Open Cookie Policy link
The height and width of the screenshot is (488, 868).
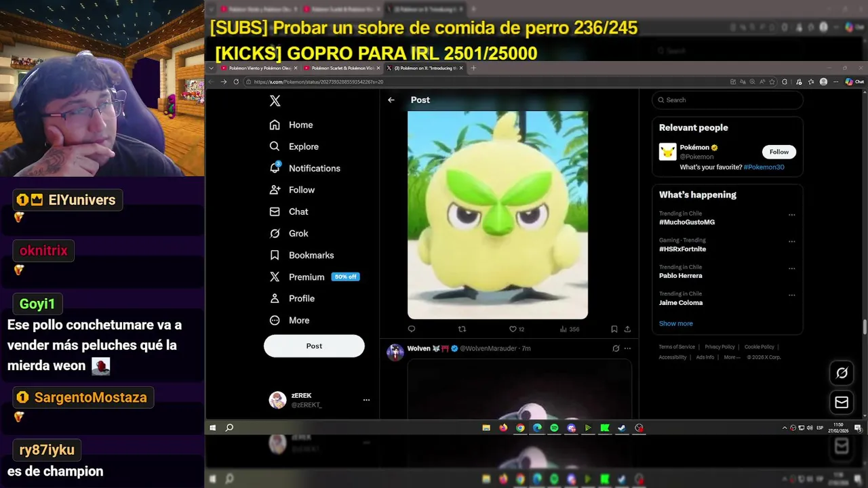click(759, 346)
